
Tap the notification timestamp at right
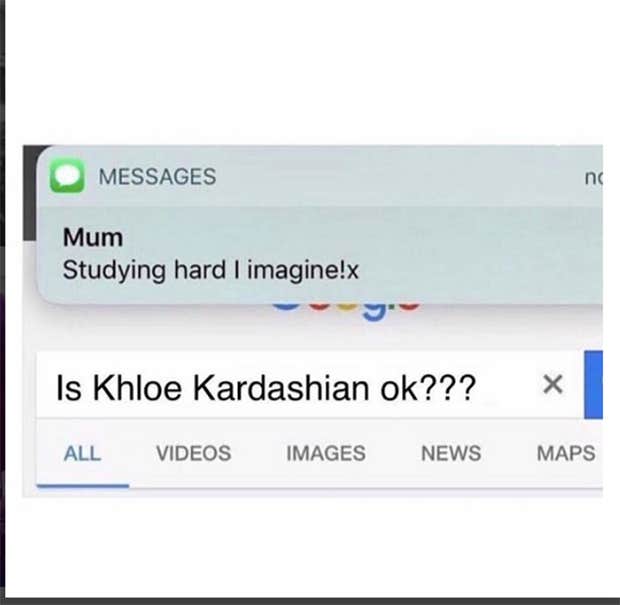[594, 178]
